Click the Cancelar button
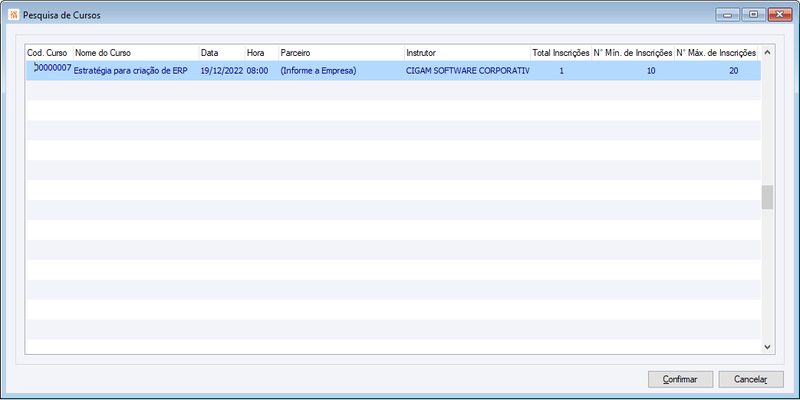Image resolution: width=800 pixels, height=400 pixels. (x=751, y=379)
